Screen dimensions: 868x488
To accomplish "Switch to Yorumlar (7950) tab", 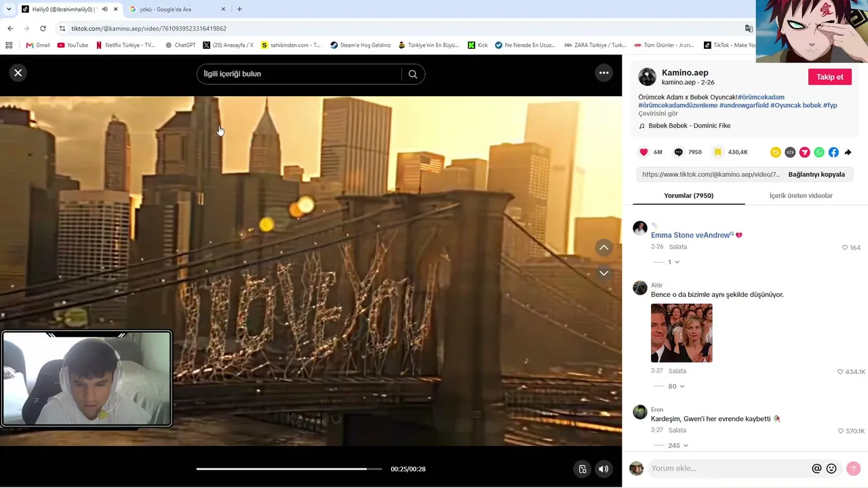I will click(x=688, y=196).
